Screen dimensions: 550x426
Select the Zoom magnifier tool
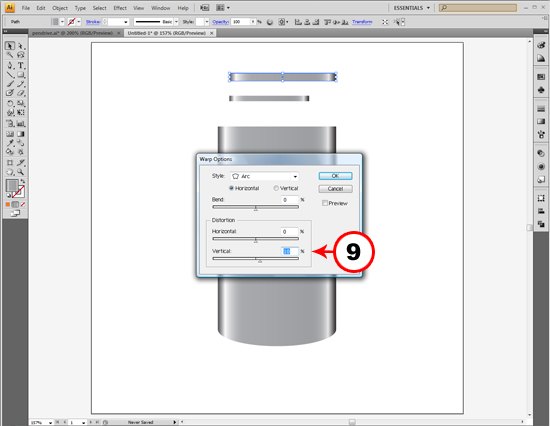[21, 172]
